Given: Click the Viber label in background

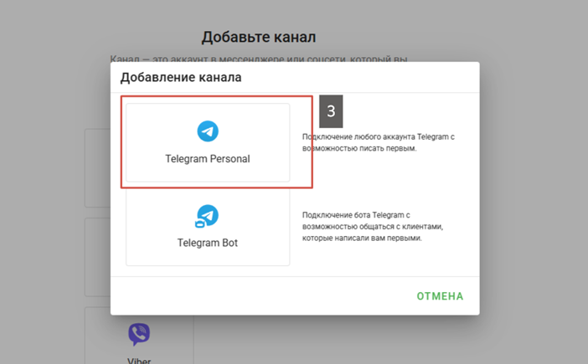Looking at the screenshot, I should coord(139,361).
